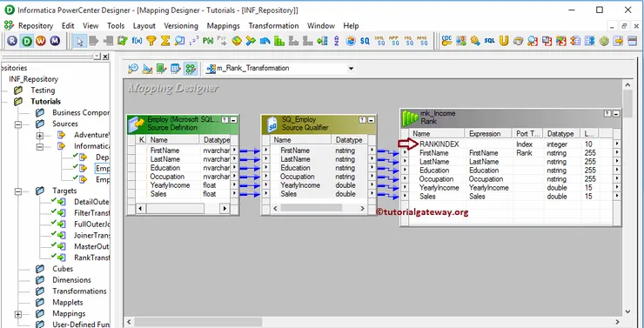
Task: Collapse the Targets folder node
Action: click(18, 191)
